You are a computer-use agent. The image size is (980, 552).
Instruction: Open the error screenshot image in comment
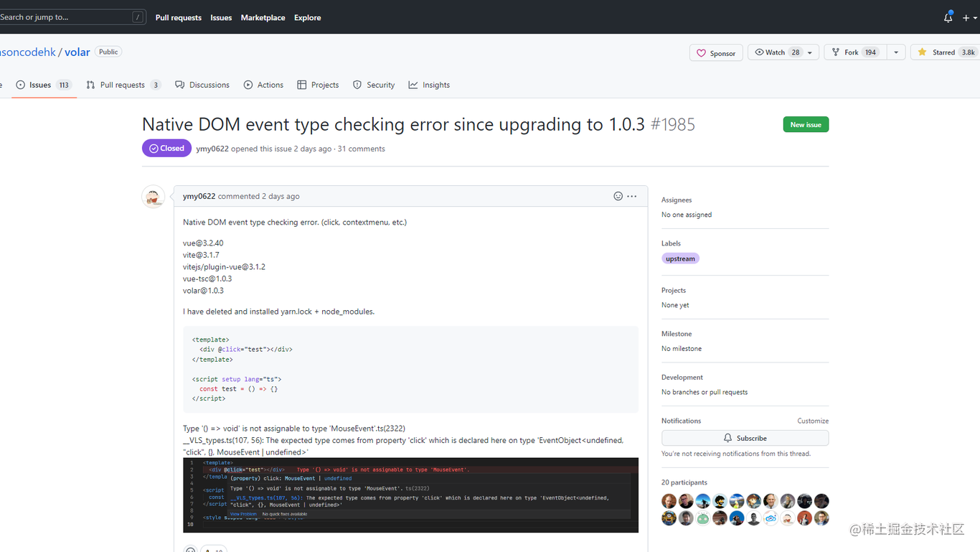click(410, 495)
